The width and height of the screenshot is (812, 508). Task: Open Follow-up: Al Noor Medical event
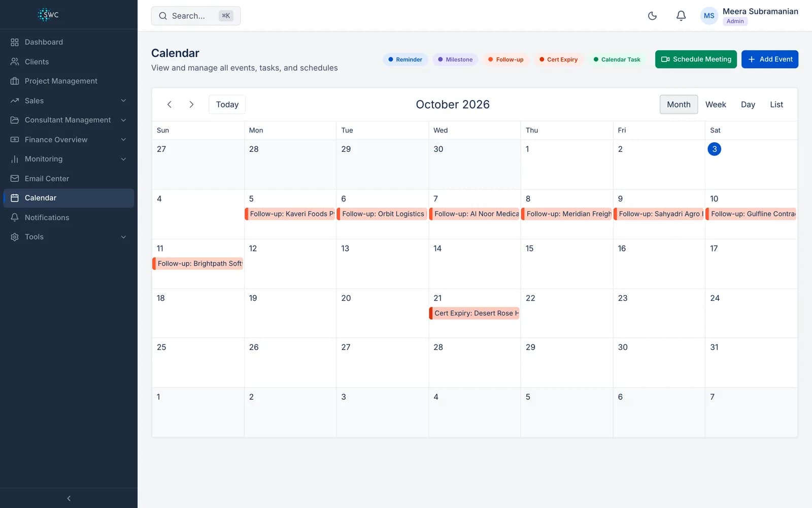coord(475,214)
